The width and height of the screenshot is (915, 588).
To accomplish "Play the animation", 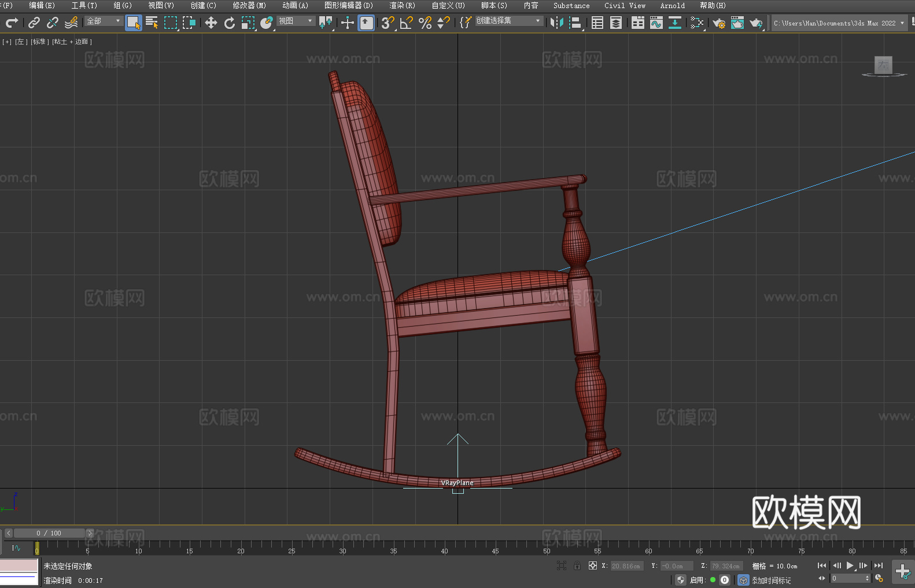I will [850, 565].
